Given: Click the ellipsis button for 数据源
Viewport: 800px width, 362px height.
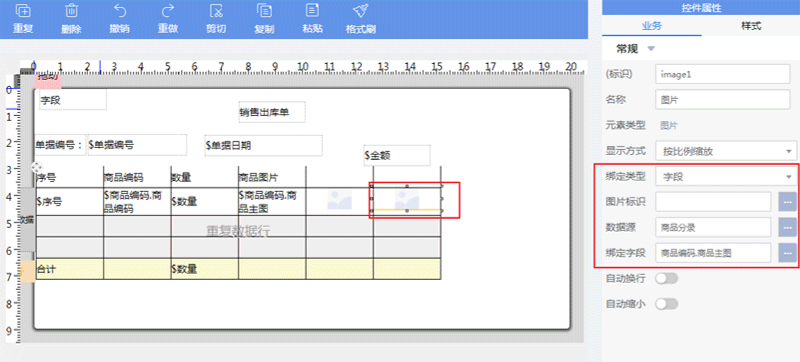Looking at the screenshot, I should (787, 227).
